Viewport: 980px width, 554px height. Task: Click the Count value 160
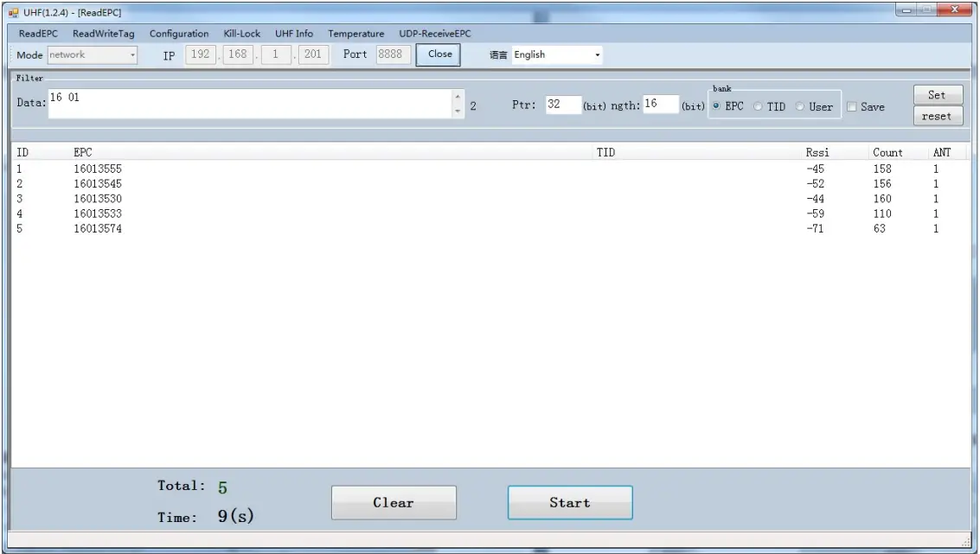pyautogui.click(x=882, y=200)
